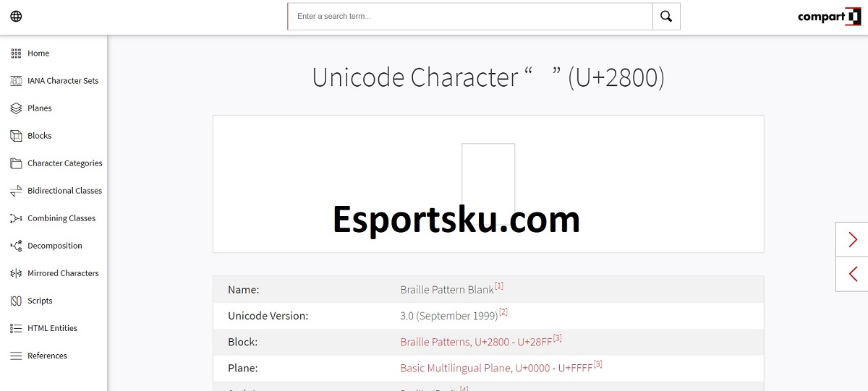Click the 'Braille Pattern Blank' name value

click(447, 290)
